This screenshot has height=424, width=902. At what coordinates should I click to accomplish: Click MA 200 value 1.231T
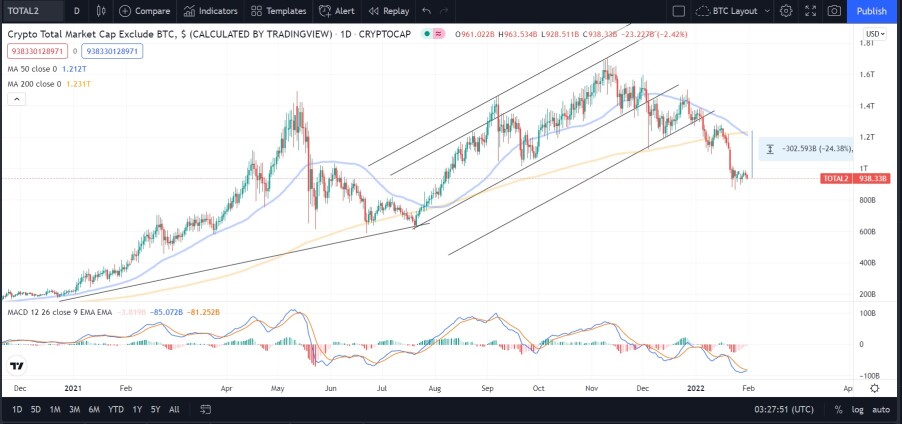[x=78, y=84]
